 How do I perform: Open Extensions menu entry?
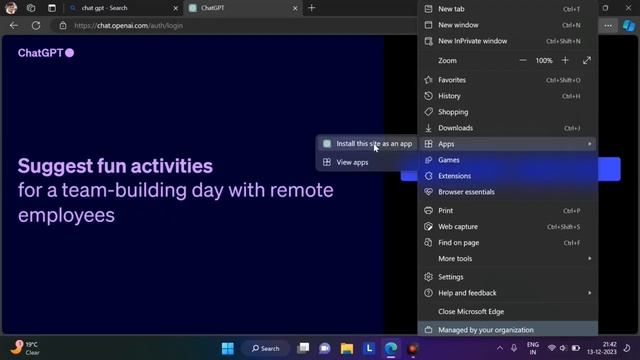[507, 176]
